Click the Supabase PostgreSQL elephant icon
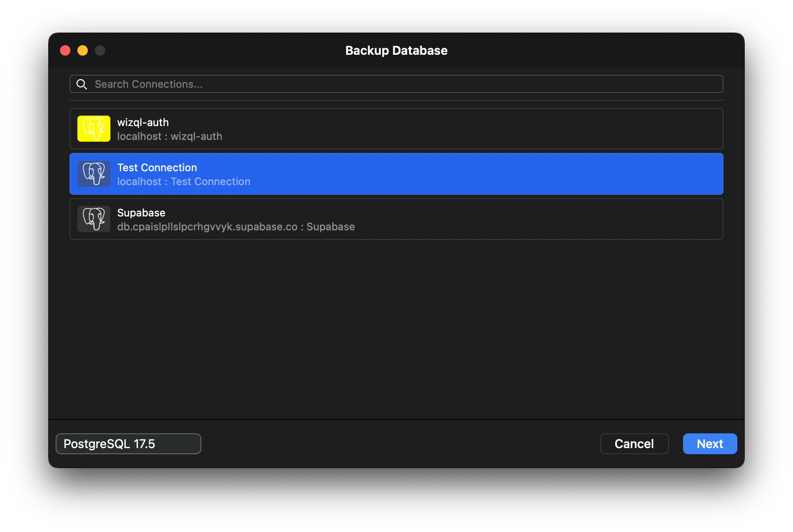The width and height of the screenshot is (793, 532). tap(93, 219)
